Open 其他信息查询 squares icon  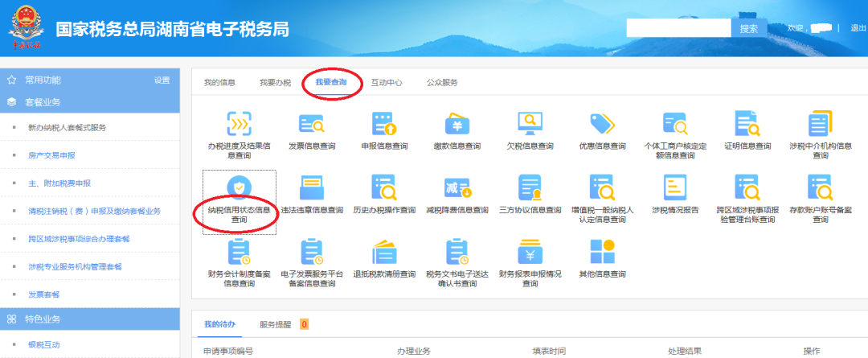tap(602, 252)
